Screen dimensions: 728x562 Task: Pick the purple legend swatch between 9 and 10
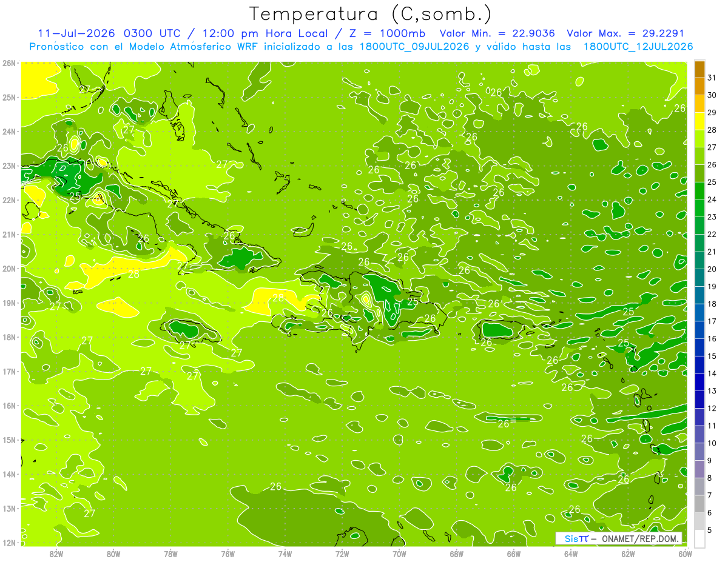pos(700,452)
